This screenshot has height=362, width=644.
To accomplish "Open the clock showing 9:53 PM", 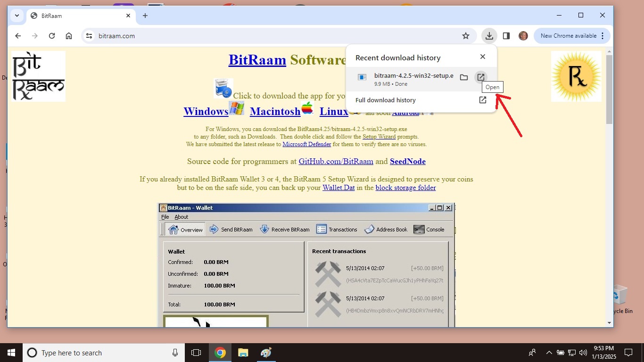I will pos(603,353).
